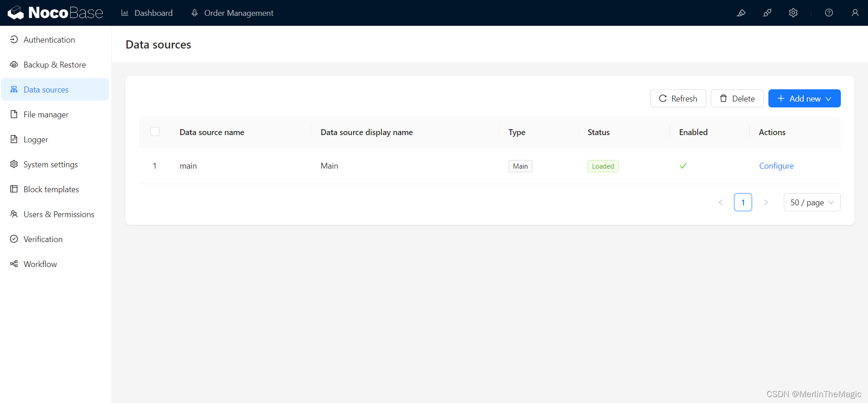This screenshot has height=403, width=868.
Task: Click row number 1 of the table
Action: click(154, 166)
